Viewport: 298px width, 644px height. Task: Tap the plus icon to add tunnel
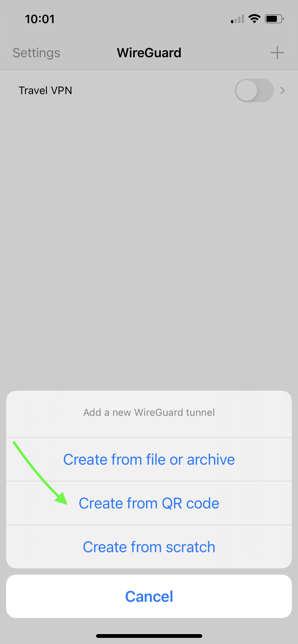277,53
